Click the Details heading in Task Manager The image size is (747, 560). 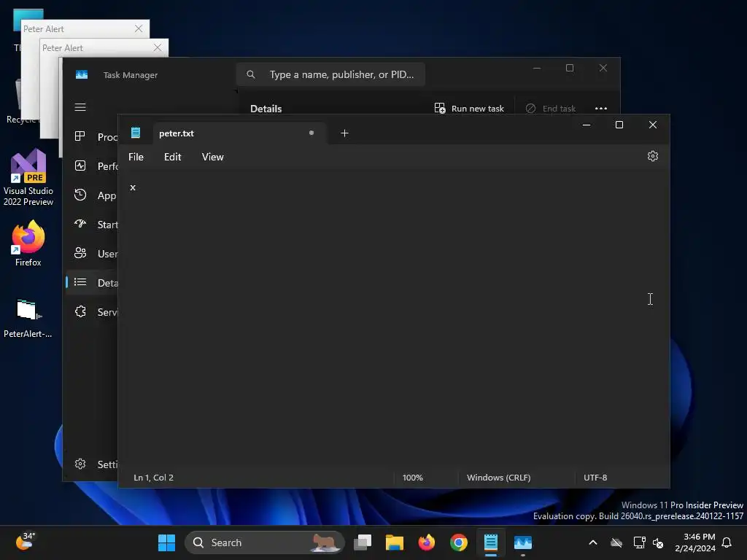266,109
